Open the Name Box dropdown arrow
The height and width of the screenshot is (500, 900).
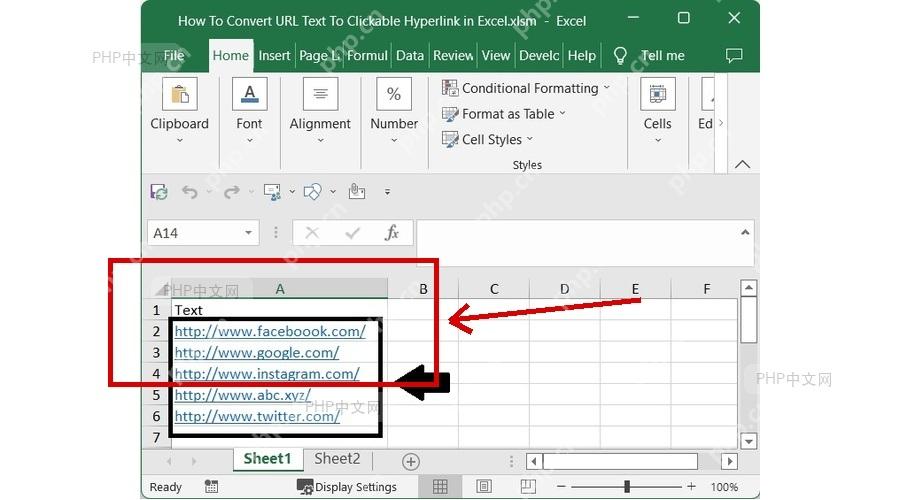[x=249, y=232]
